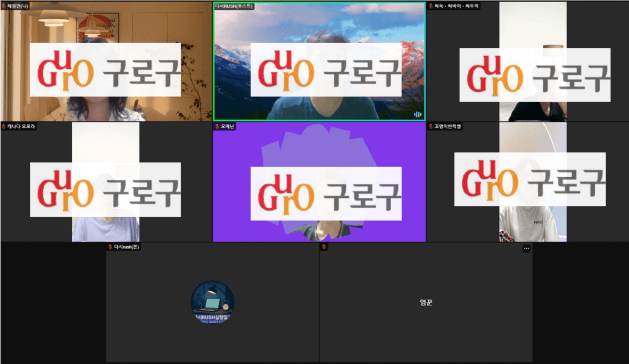Select the self video tile with warm lamp room
The image size is (629, 364).
pyautogui.click(x=106, y=61)
